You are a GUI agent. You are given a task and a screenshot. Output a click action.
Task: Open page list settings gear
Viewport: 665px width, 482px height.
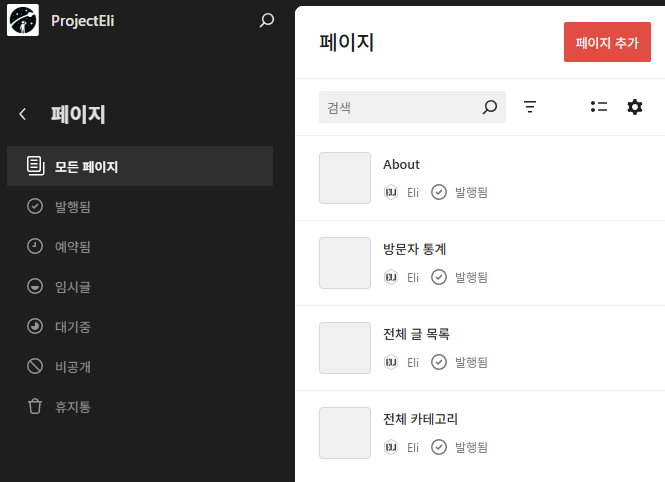pos(634,107)
